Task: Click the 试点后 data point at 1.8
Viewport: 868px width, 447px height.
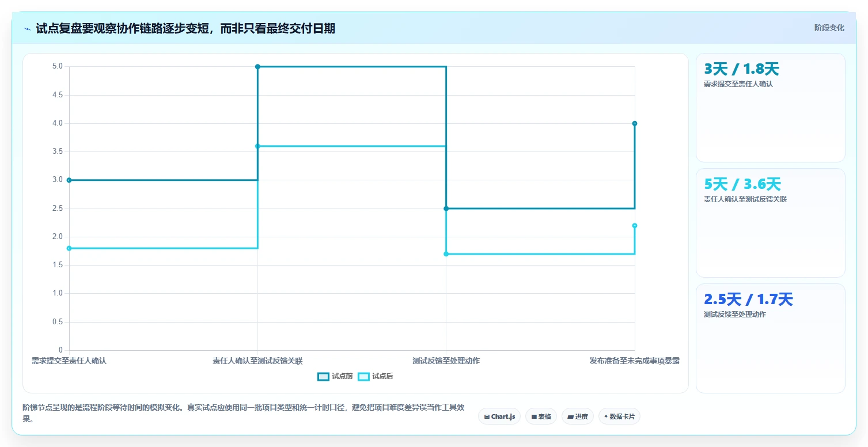Action: [69, 248]
